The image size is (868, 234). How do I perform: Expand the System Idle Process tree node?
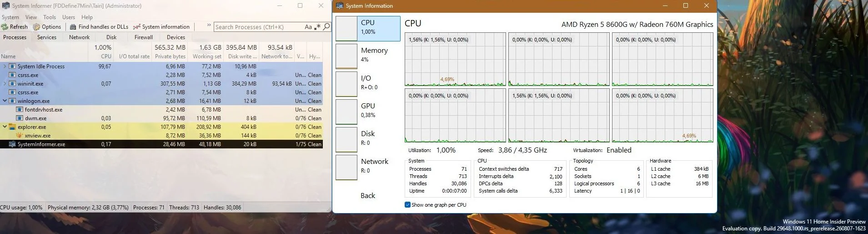[5, 66]
